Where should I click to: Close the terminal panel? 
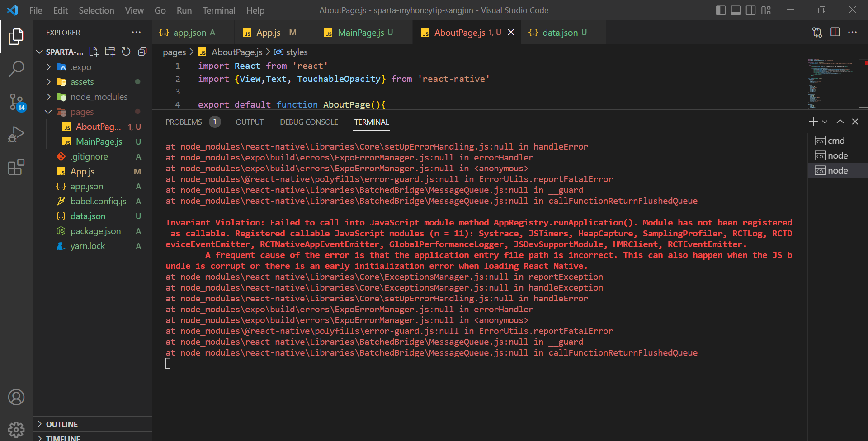coord(855,122)
